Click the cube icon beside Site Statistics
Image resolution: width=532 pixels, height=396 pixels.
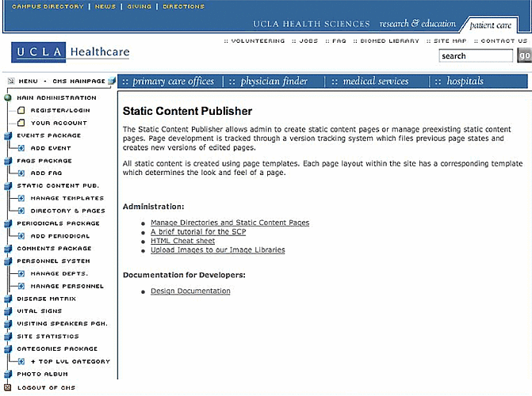point(8,337)
